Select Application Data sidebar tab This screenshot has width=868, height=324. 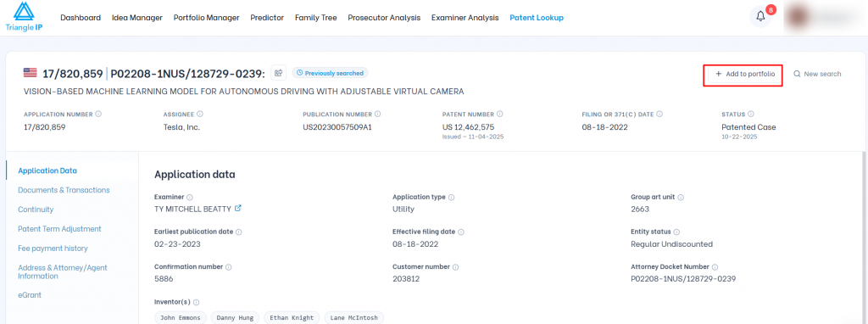click(x=47, y=170)
